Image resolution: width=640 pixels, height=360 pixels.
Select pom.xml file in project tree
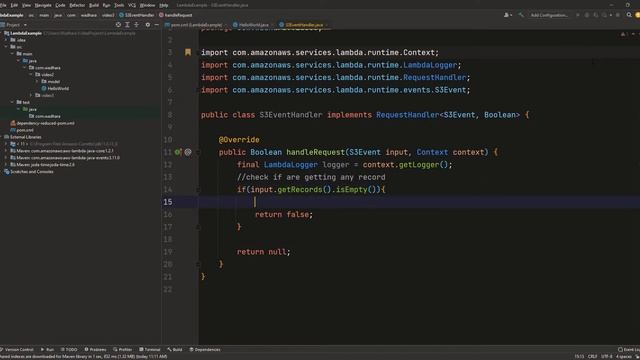pyautogui.click(x=22, y=130)
